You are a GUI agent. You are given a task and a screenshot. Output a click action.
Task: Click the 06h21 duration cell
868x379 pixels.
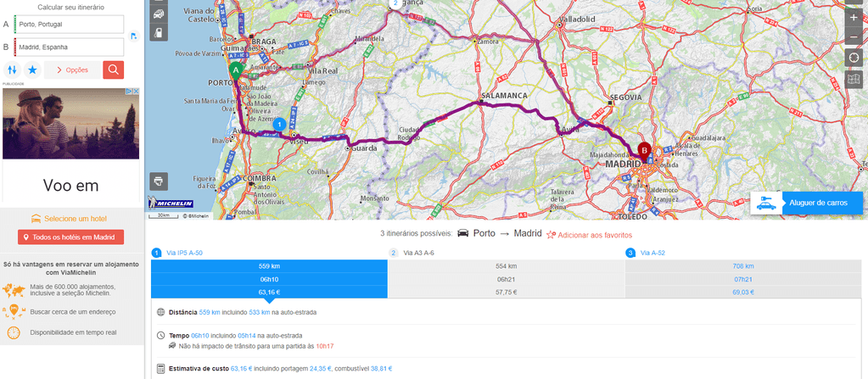point(506,280)
